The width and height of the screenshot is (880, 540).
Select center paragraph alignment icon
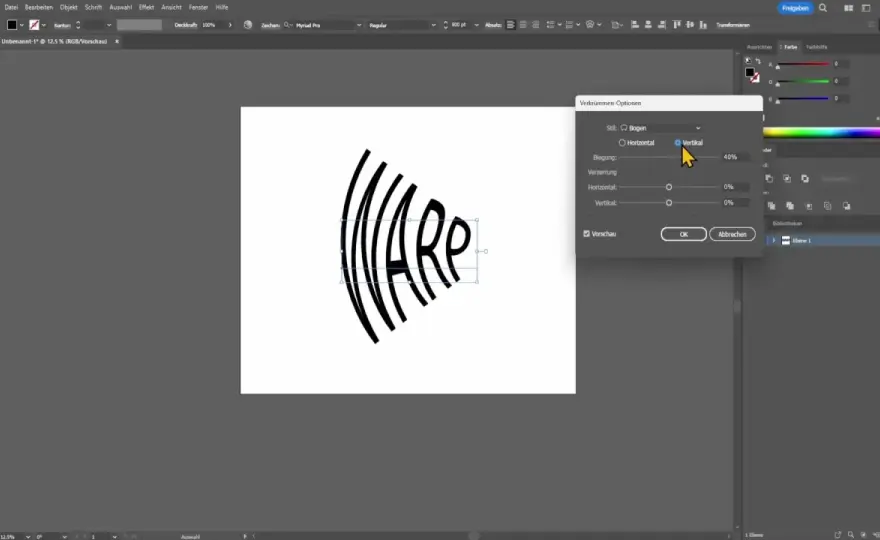click(x=523, y=25)
